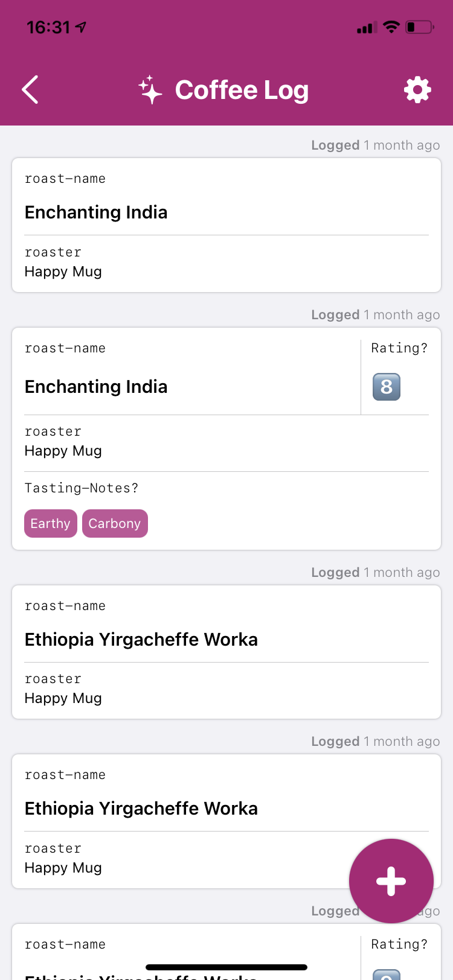Tap the floating plus add button
Image resolution: width=453 pixels, height=980 pixels.
[x=391, y=881]
